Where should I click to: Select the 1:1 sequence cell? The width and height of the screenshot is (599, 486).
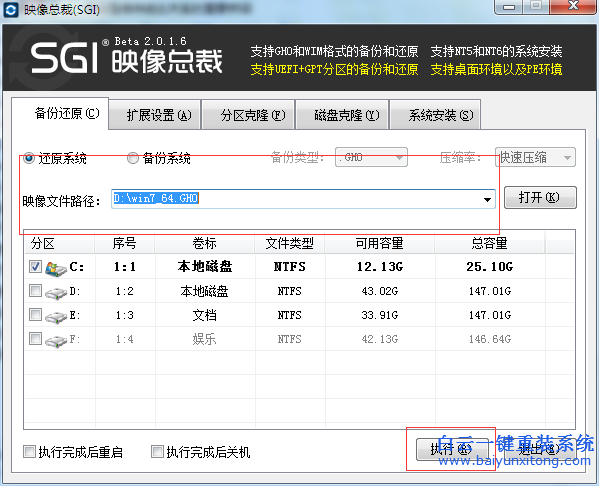pos(125,266)
